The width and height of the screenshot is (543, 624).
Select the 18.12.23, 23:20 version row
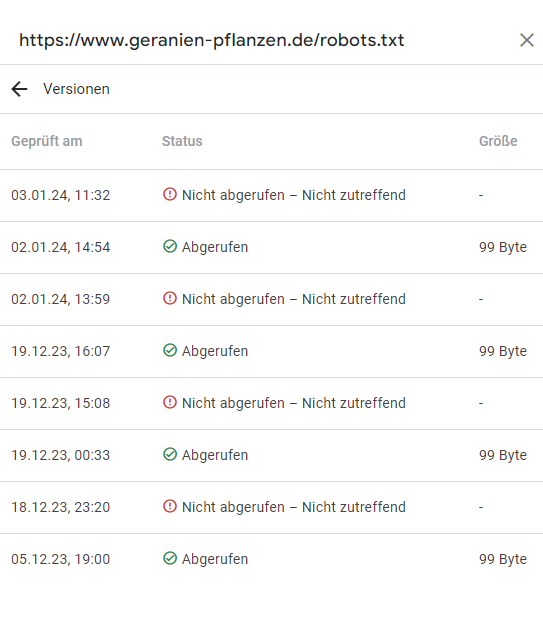click(x=272, y=507)
